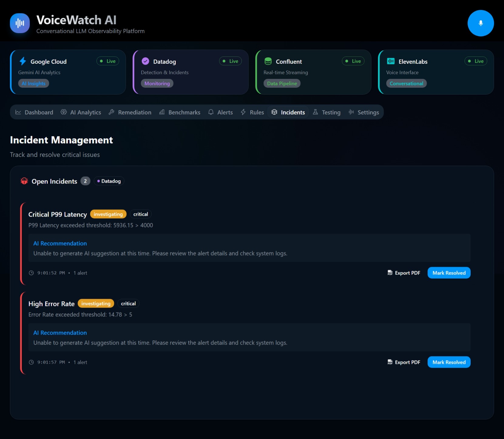Click the Conversational tag on ElevenLabs card

click(x=406, y=83)
